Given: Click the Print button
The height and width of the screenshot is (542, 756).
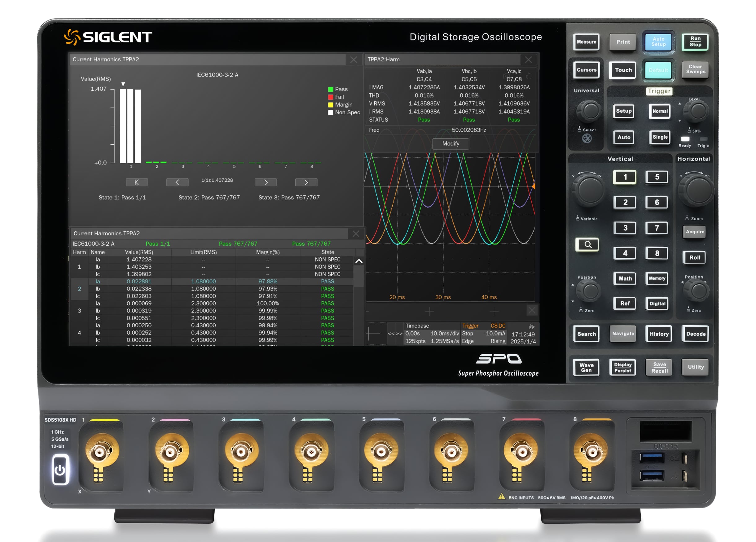Looking at the screenshot, I should point(623,42).
